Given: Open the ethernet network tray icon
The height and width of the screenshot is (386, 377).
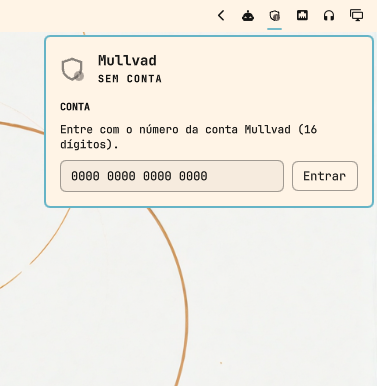Looking at the screenshot, I should pos(302,15).
